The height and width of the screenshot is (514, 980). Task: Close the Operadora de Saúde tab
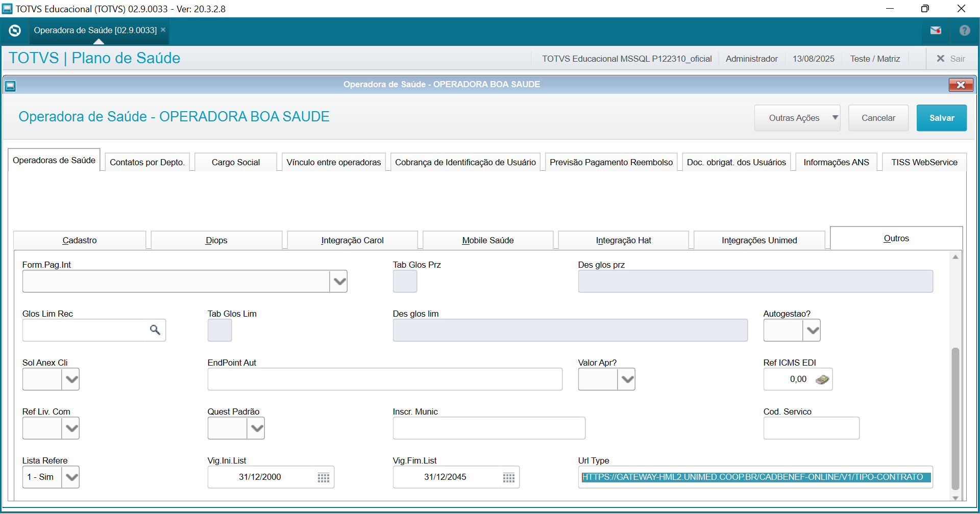click(x=163, y=30)
